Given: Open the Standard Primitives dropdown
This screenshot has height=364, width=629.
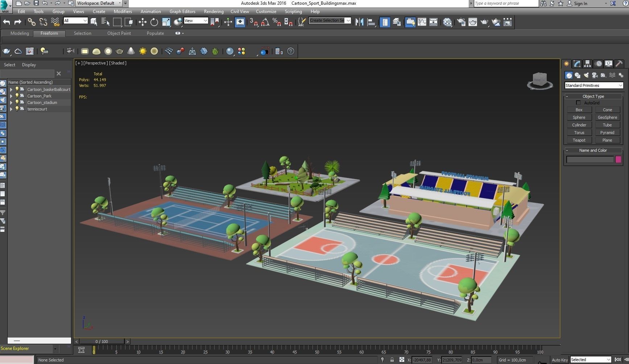Looking at the screenshot, I should pyautogui.click(x=594, y=85).
